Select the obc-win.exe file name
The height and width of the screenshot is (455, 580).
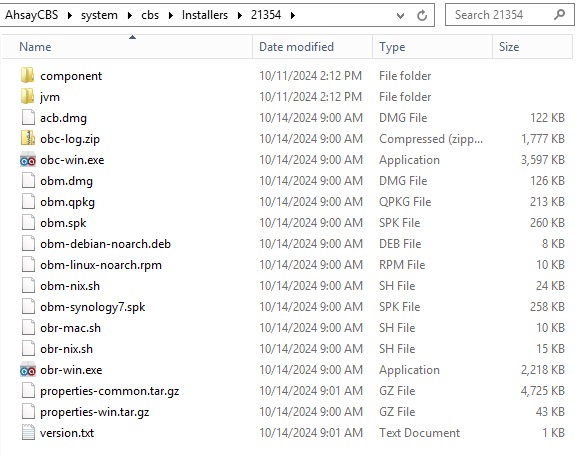pyautogui.click(x=72, y=160)
